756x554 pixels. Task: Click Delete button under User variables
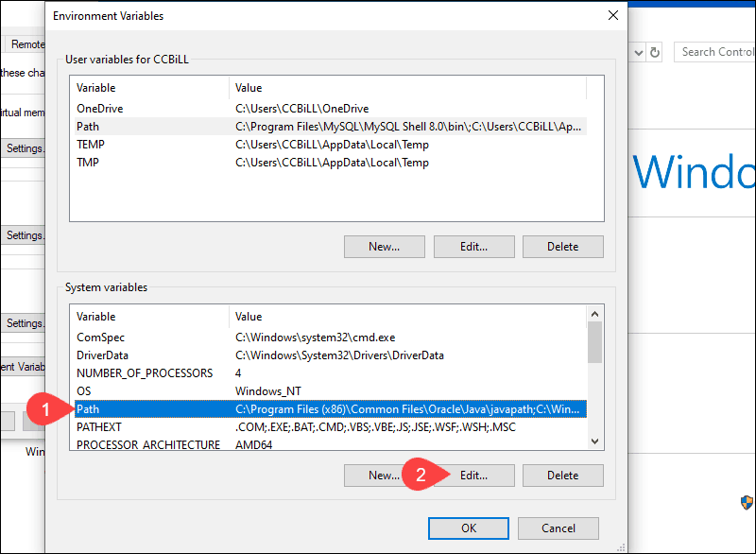(x=562, y=247)
